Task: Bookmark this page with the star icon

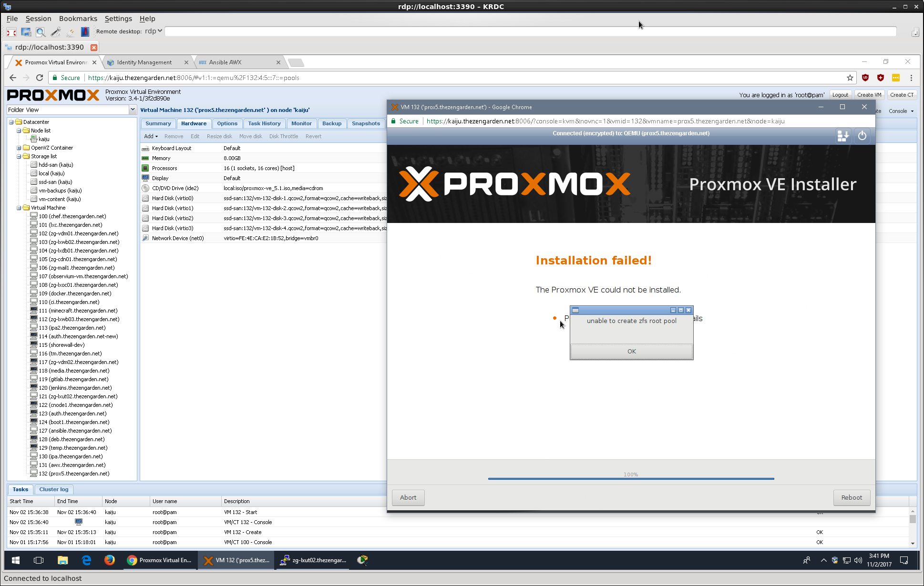Action: pyautogui.click(x=850, y=78)
